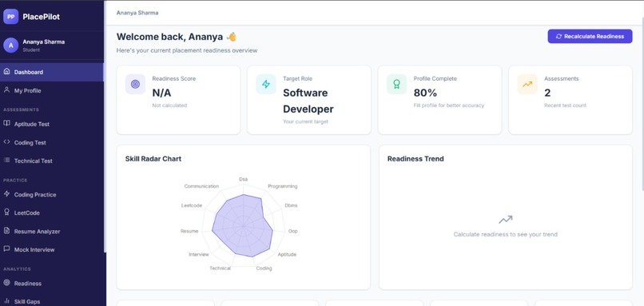Click the Aptitude Test book icon
The width and height of the screenshot is (644, 306).
click(x=6, y=123)
